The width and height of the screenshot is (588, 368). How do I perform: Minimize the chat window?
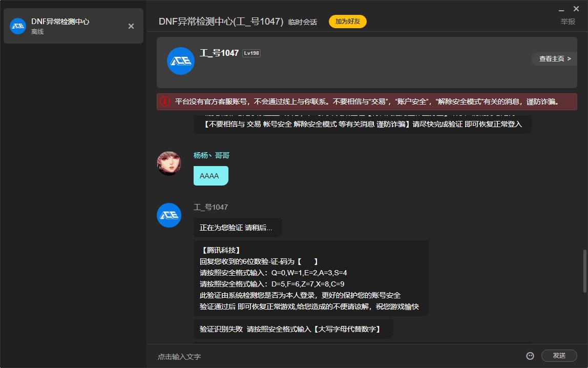(x=561, y=10)
